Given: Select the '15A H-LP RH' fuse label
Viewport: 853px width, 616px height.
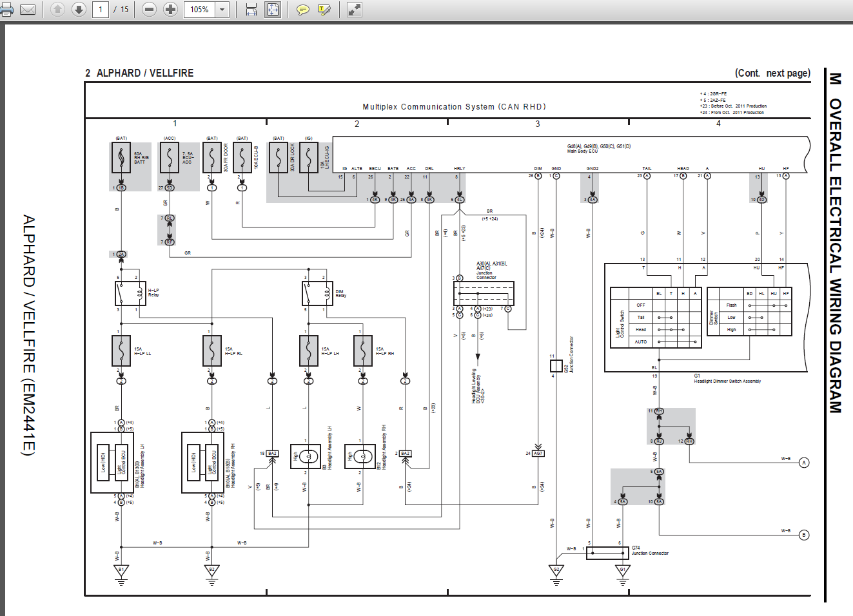Looking at the screenshot, I should 385,351.
